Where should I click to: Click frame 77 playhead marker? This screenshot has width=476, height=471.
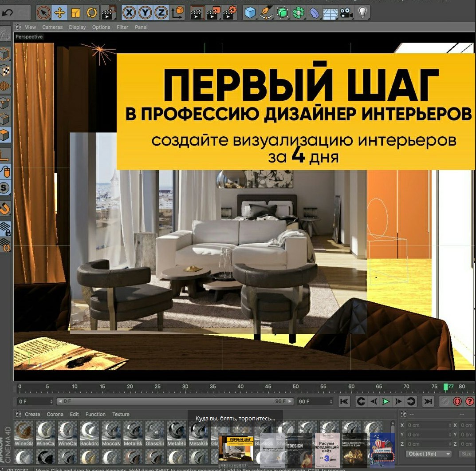445,387
